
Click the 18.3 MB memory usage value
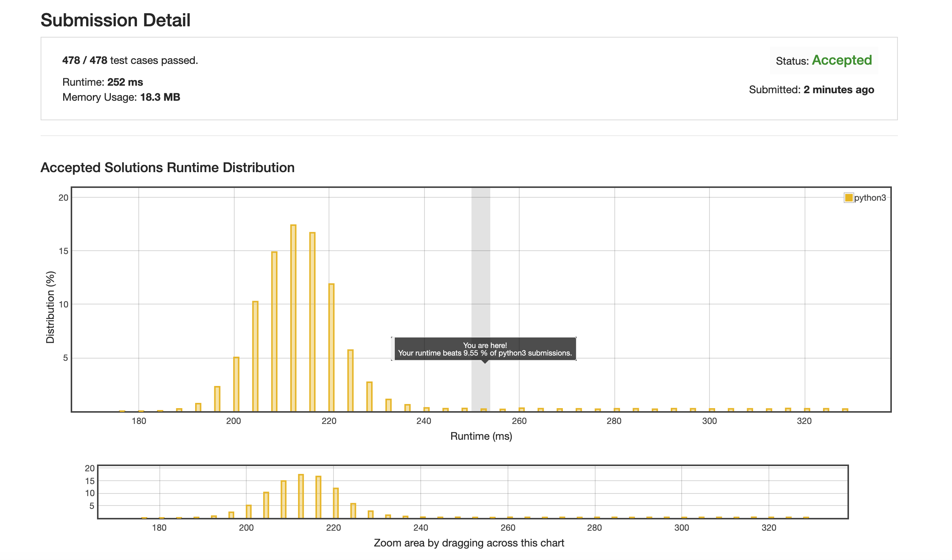pyautogui.click(x=161, y=97)
